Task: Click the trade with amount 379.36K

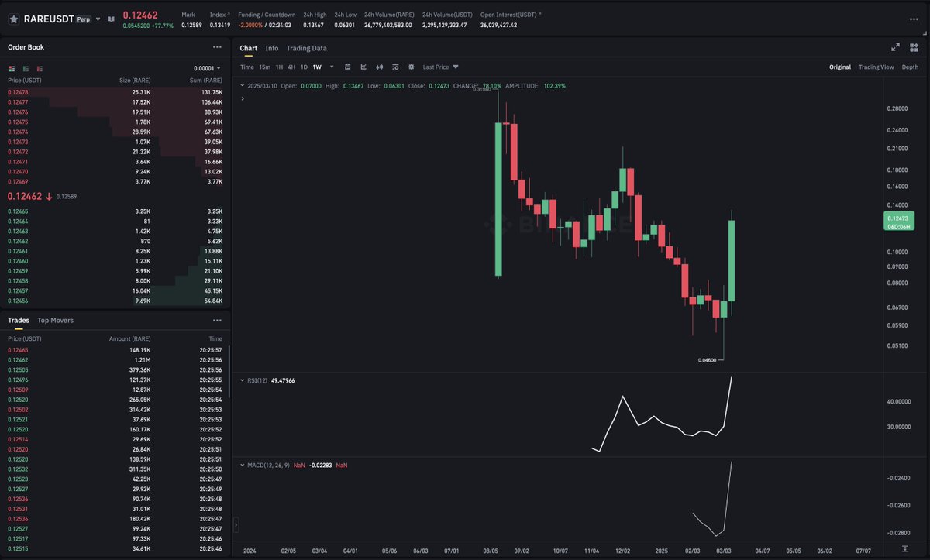Action: coord(115,370)
